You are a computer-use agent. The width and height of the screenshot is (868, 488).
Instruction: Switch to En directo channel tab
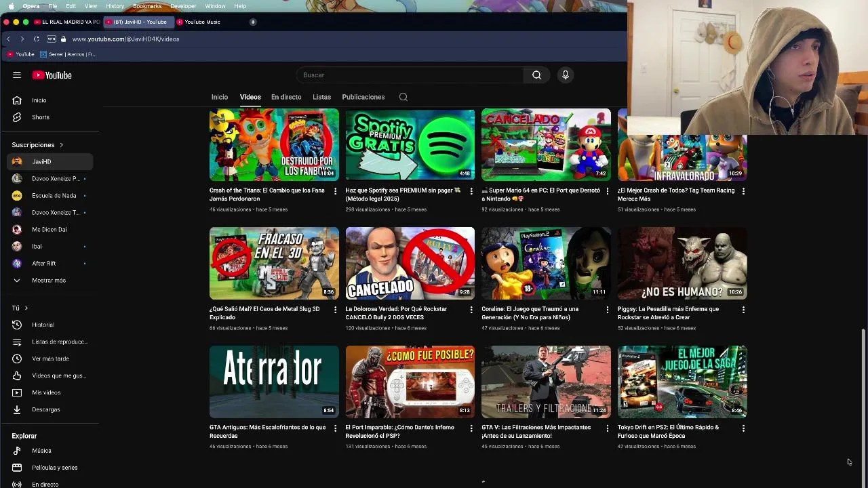click(x=286, y=97)
